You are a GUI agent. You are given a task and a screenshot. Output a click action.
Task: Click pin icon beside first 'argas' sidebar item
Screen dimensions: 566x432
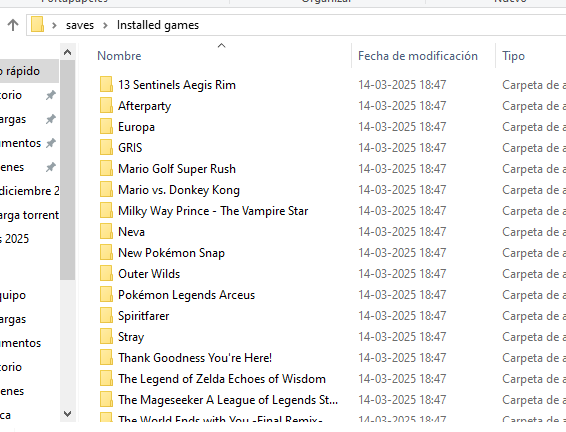[x=51, y=119]
